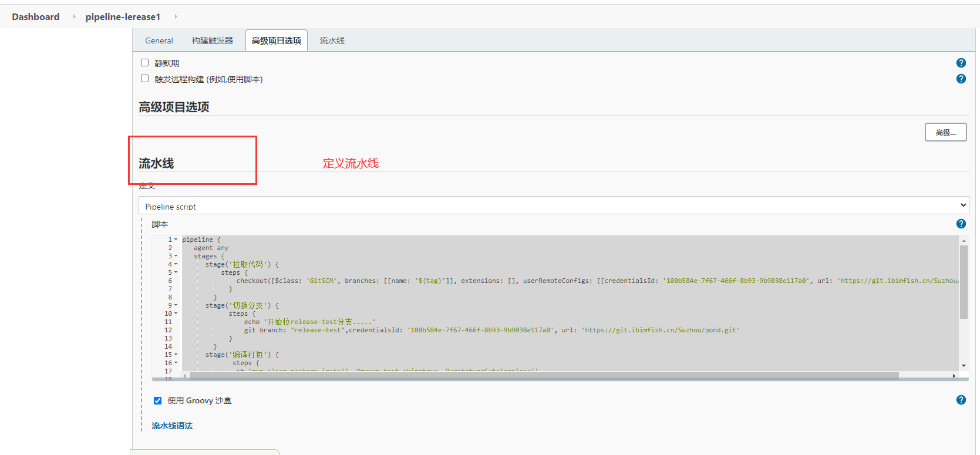The width and height of the screenshot is (980, 455).
Task: Uncheck 使用 Groovy 沙盒 checkbox
Action: pos(157,400)
